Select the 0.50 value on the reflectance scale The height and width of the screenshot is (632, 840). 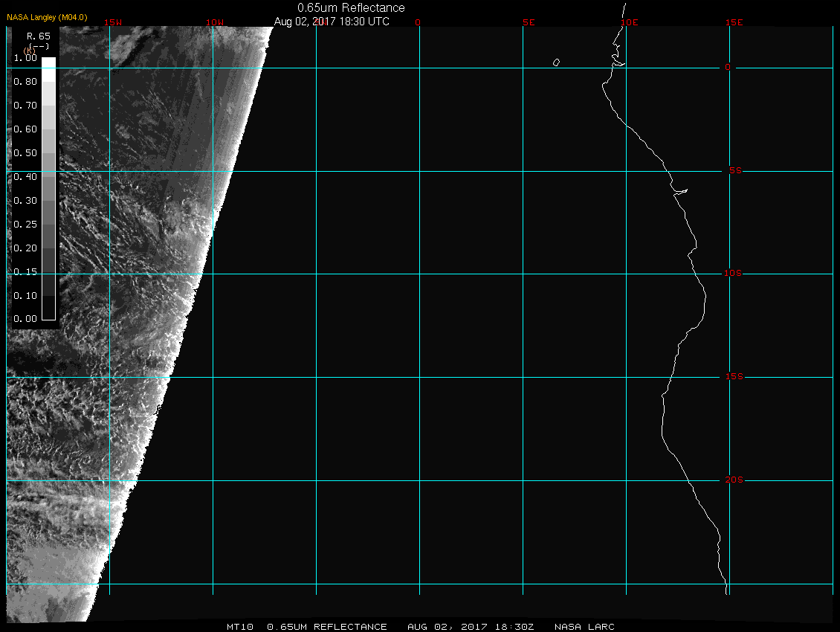tap(25, 152)
